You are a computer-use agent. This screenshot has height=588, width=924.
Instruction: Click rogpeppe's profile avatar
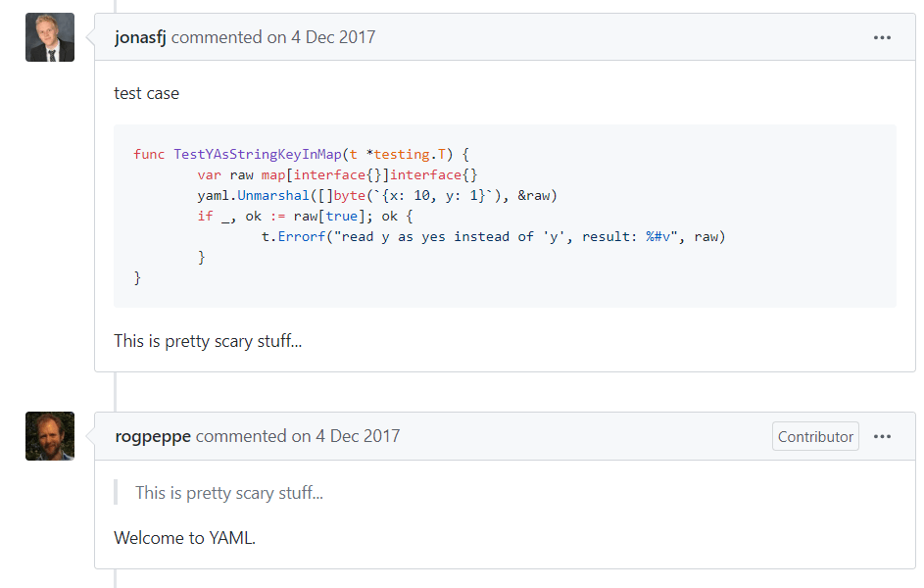pos(50,436)
